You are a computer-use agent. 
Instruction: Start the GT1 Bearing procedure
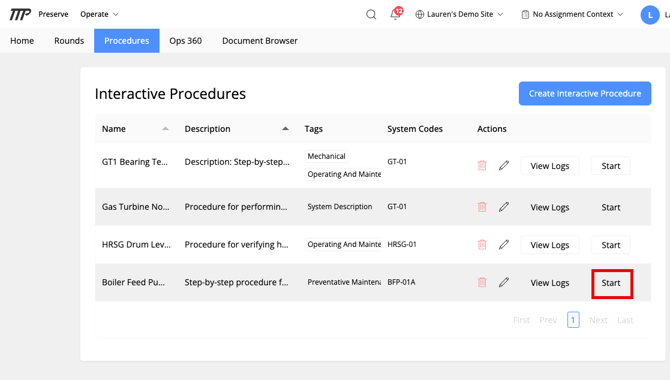pyautogui.click(x=611, y=166)
